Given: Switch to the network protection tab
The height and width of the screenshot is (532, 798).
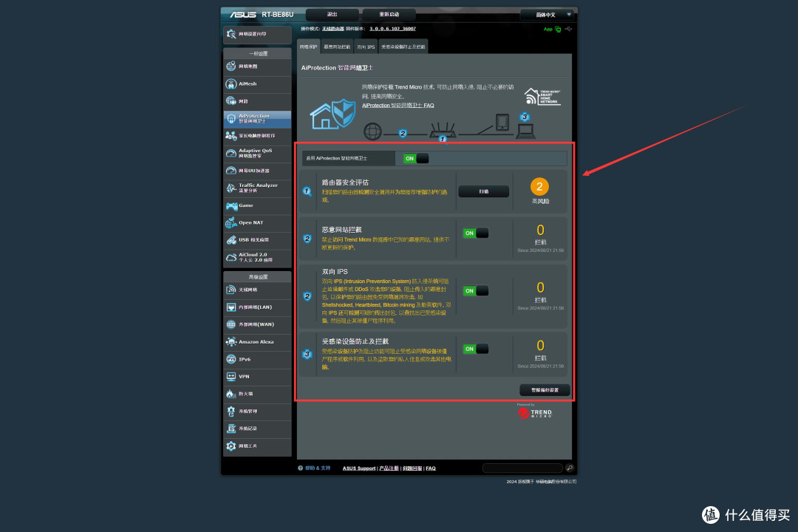Looking at the screenshot, I should click(x=308, y=47).
